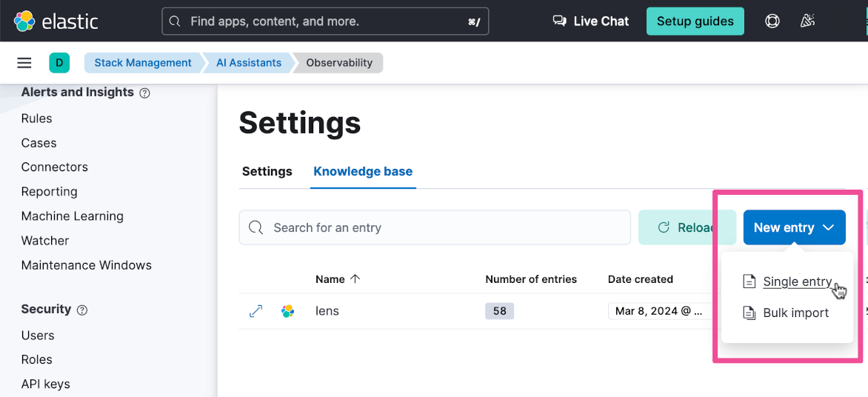Screen dimensions: 868x397
Task: Choose Bulk import from the menu
Action: pos(795,313)
